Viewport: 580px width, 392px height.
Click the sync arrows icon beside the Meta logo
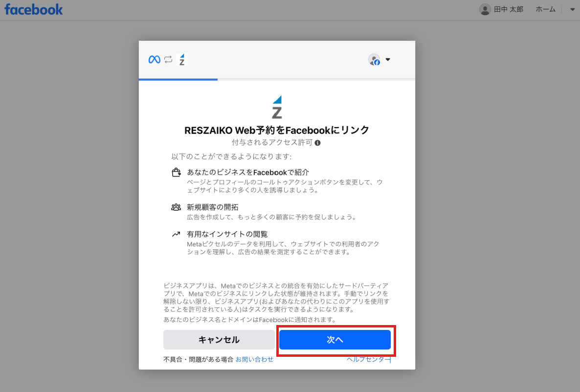click(x=168, y=60)
